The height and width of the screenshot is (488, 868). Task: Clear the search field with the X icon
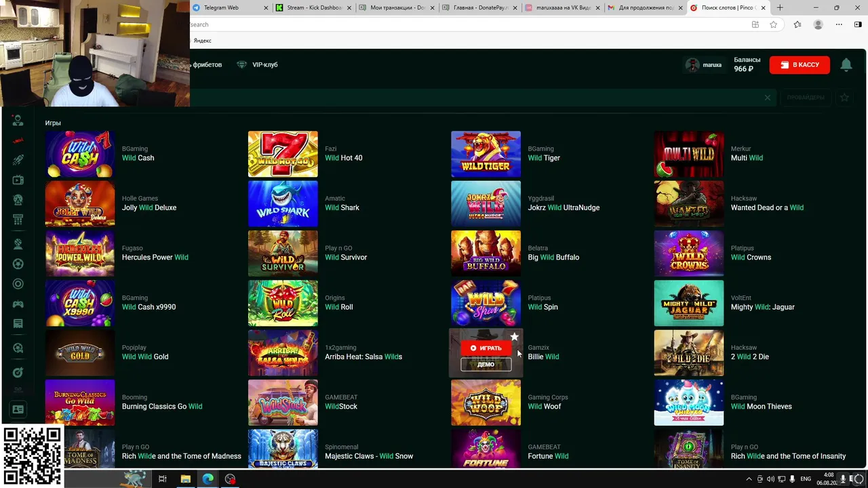768,98
